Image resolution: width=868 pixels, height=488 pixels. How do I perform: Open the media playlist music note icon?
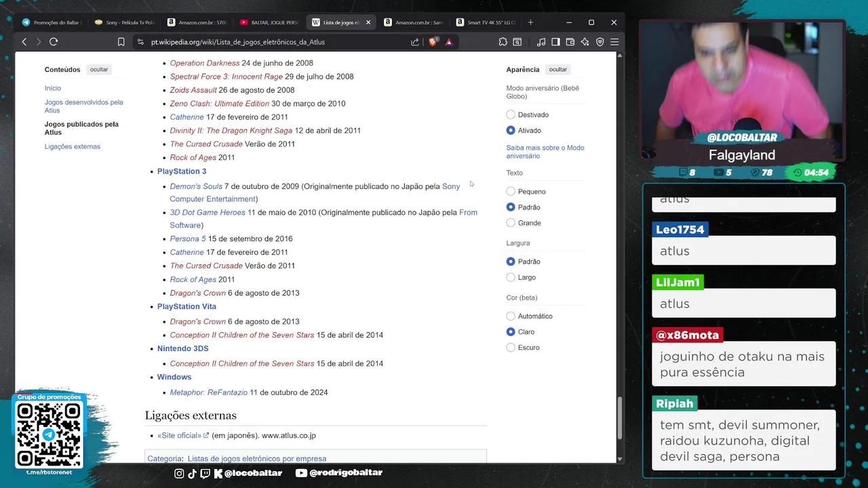540,42
